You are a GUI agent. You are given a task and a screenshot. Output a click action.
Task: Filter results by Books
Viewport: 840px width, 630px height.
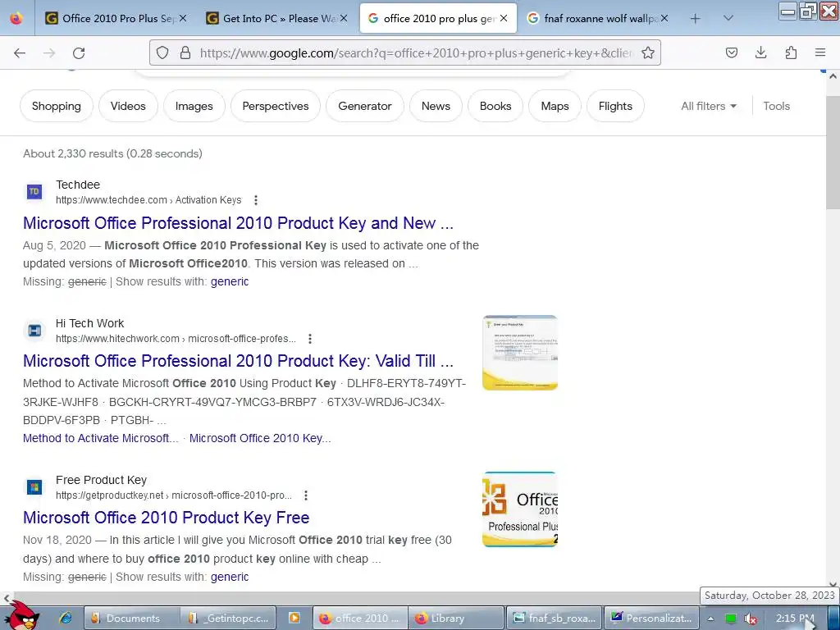[495, 106]
